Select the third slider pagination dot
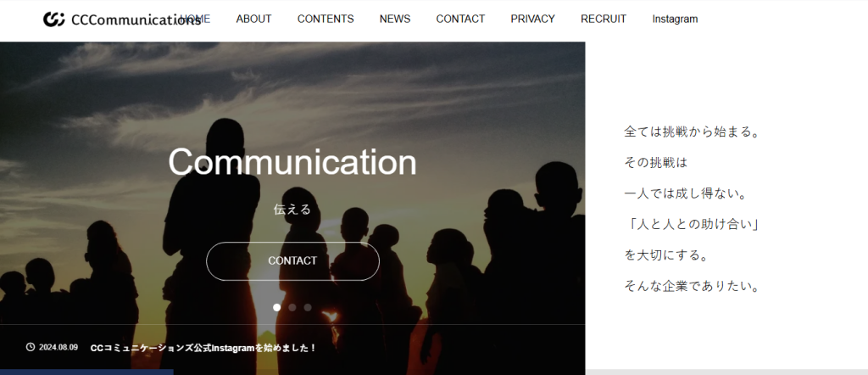Image resolution: width=868 pixels, height=375 pixels. point(308,307)
